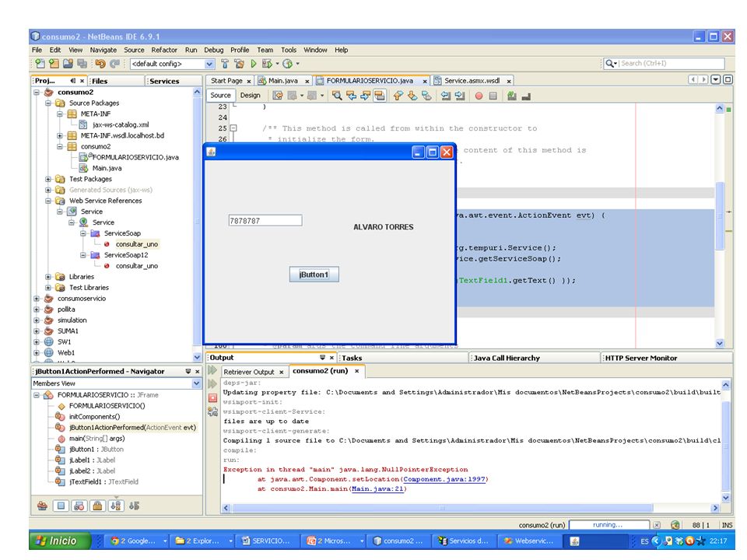Expand the consumoservicio project

point(37,299)
